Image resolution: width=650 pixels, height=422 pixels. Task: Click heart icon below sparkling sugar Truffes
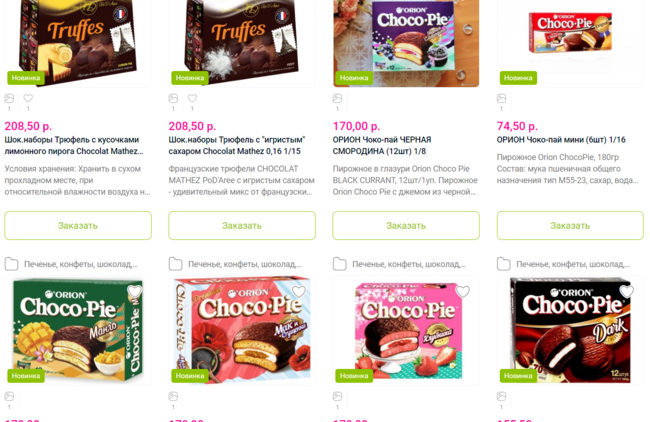192,98
